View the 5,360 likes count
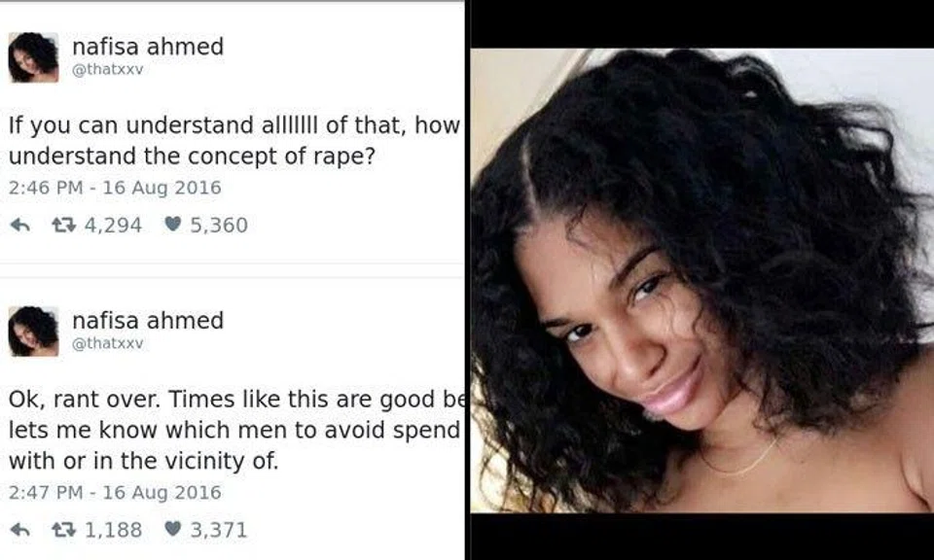This screenshot has height=560, width=934. [x=219, y=225]
